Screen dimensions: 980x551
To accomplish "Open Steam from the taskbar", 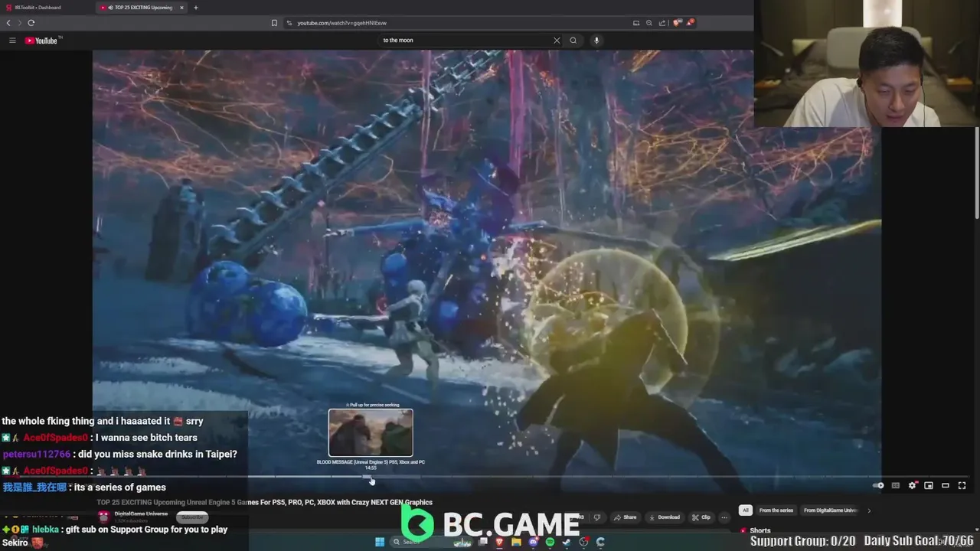I will [x=567, y=542].
